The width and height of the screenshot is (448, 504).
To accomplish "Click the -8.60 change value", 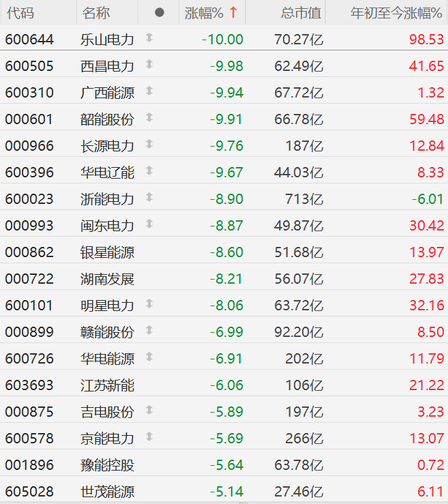I will pos(226,252).
